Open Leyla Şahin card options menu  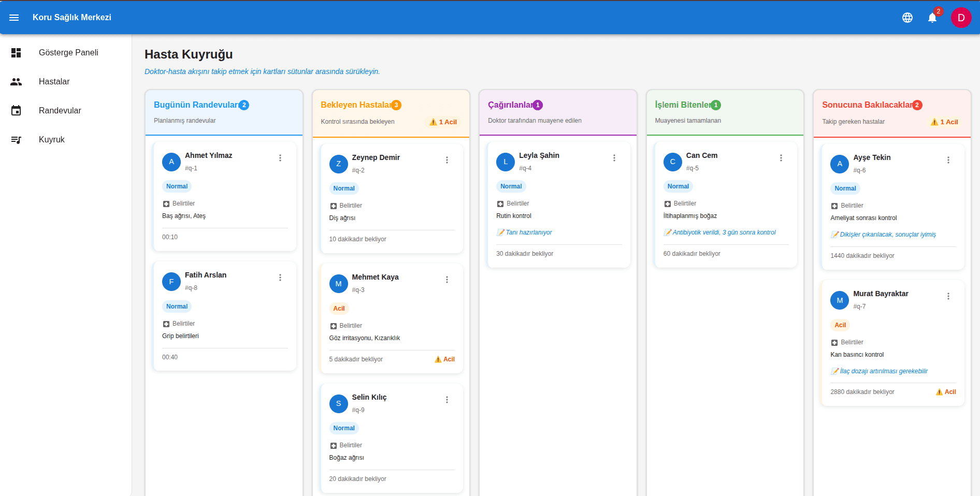pos(614,158)
